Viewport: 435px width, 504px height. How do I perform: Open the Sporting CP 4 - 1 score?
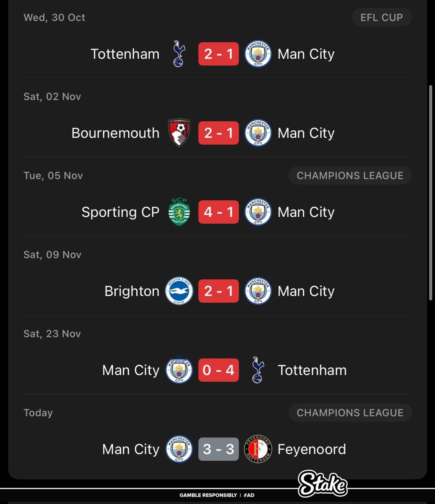click(x=219, y=212)
